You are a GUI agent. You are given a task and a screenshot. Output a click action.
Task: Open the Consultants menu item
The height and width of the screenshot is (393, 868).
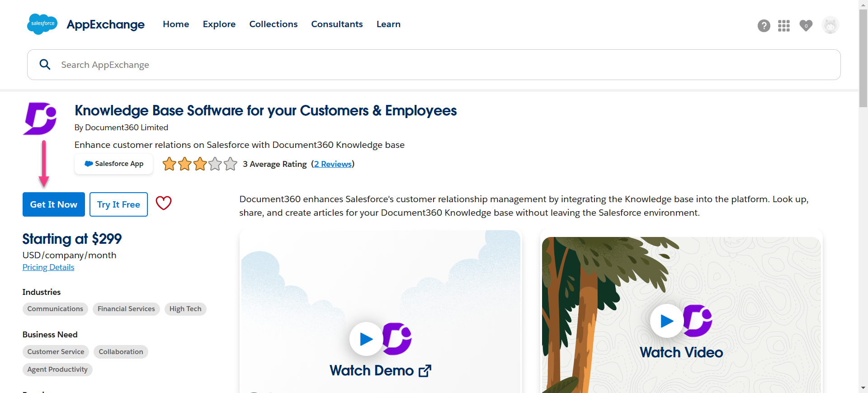coord(337,24)
